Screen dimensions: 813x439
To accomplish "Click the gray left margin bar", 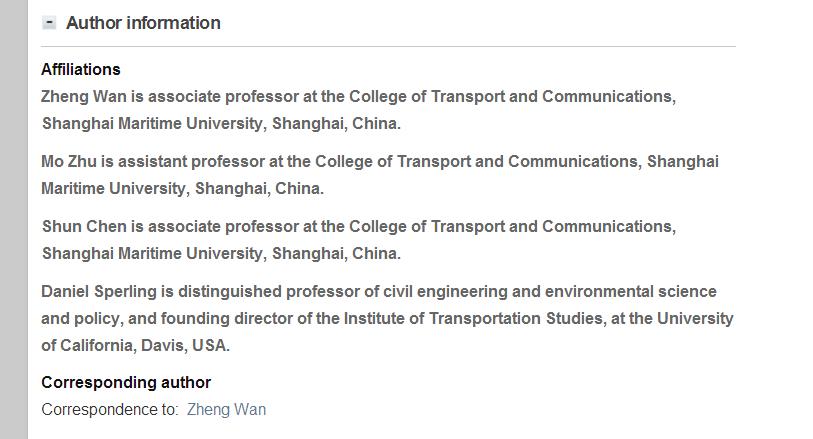I will [x=14, y=220].
